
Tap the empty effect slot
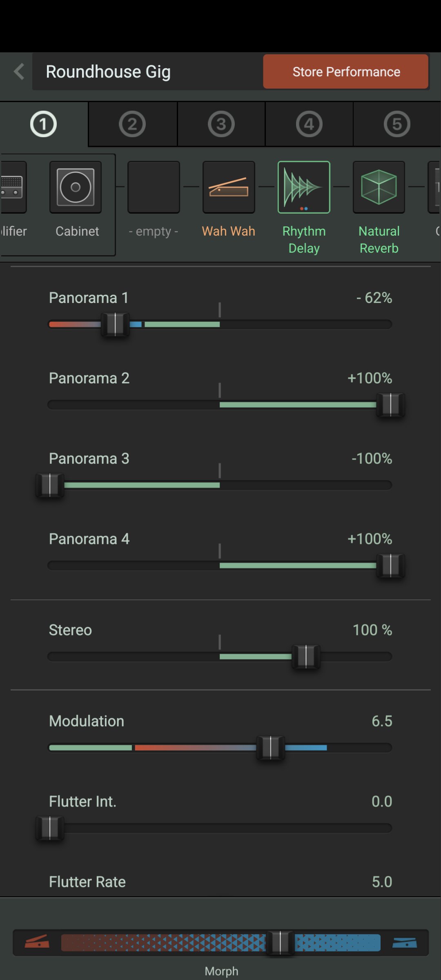(154, 187)
